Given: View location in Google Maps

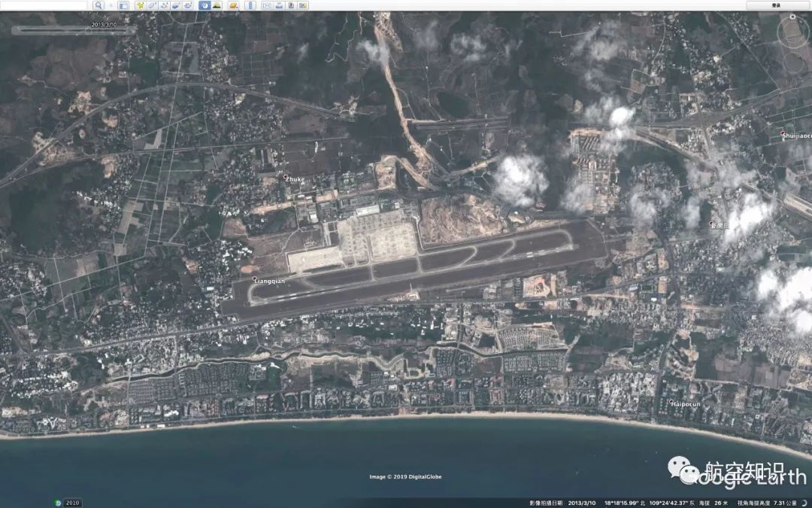Looking at the screenshot, I should point(303,5).
